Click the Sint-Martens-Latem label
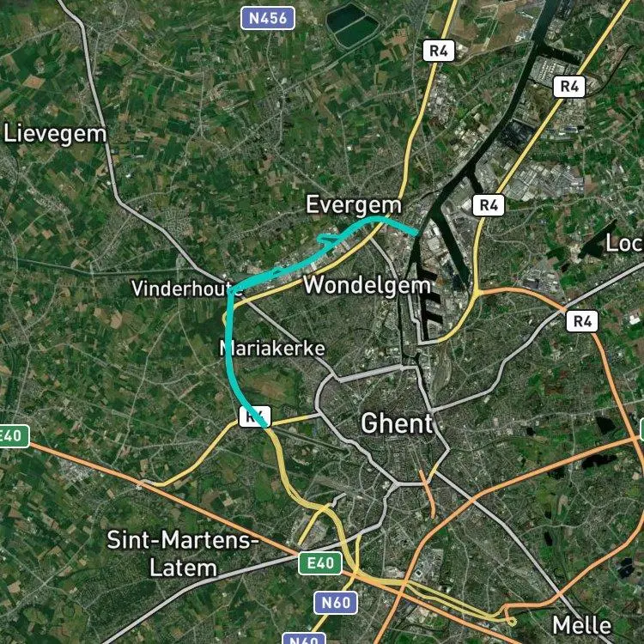The image size is (644, 644). click(x=183, y=554)
